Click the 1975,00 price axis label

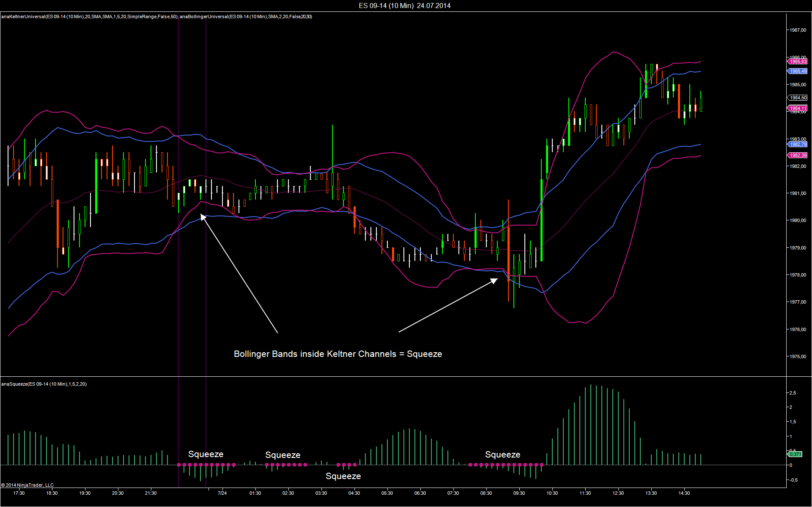tap(798, 356)
